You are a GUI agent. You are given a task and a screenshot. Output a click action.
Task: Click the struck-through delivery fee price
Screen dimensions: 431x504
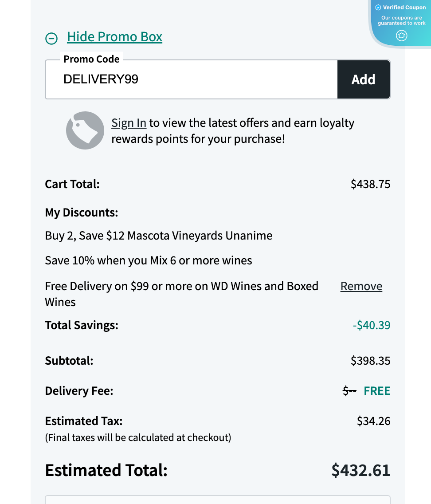[x=349, y=391]
